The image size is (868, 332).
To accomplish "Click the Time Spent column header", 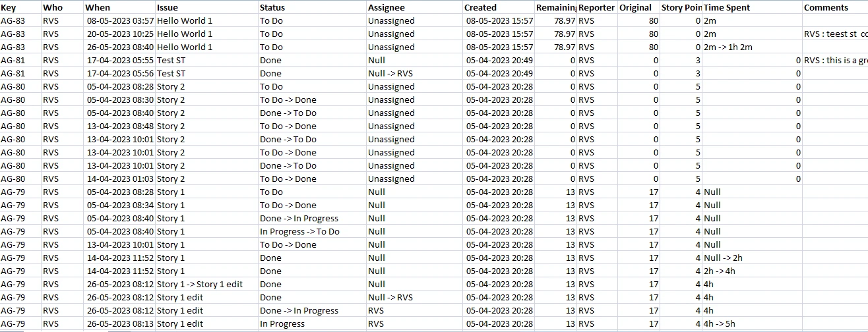I will [727, 8].
